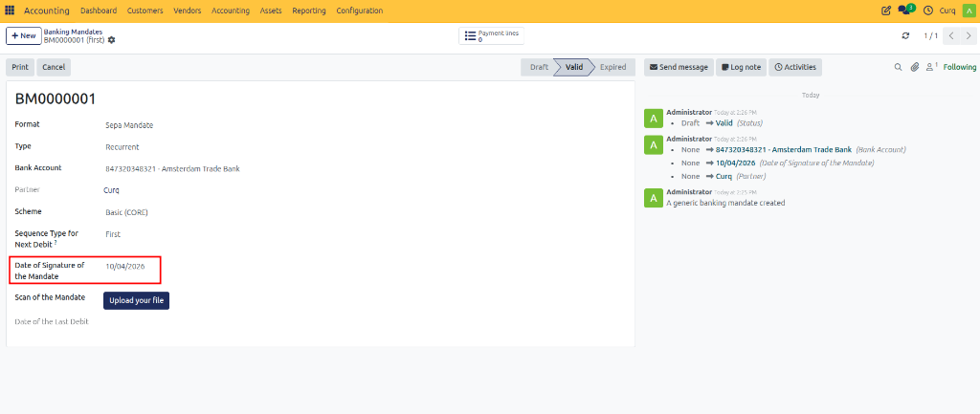The width and height of the screenshot is (980, 414).
Task: Click the pager 1 / 1 indicator
Action: coord(930,36)
